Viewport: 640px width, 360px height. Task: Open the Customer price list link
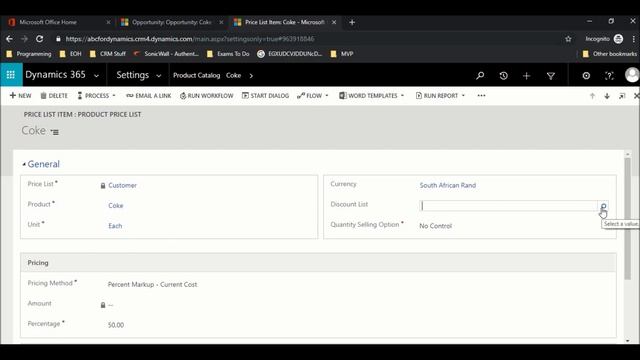(x=122, y=185)
